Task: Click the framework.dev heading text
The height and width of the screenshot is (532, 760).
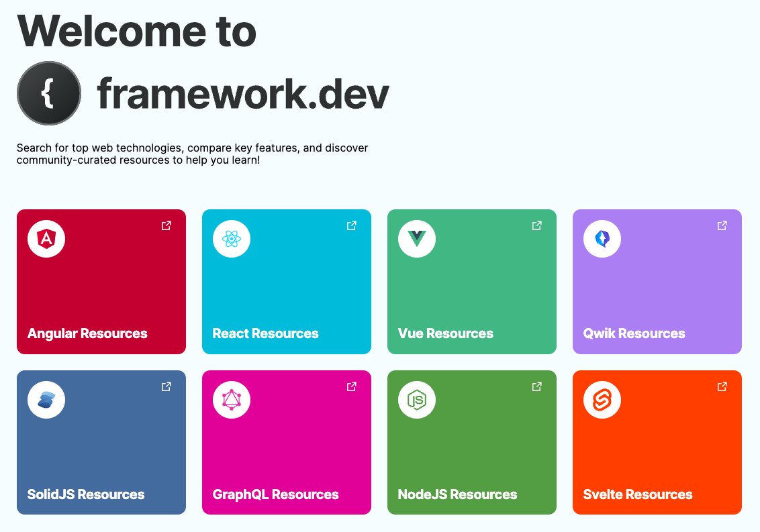Action: [x=243, y=93]
